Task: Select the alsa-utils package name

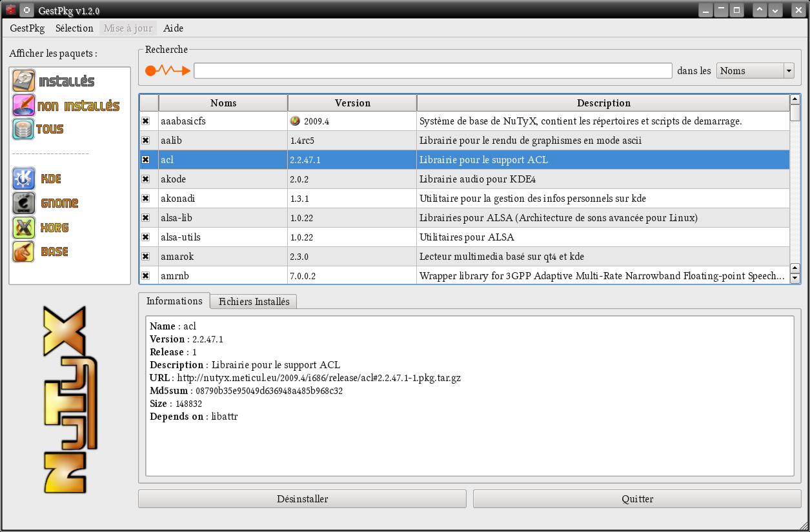Action: [181, 237]
